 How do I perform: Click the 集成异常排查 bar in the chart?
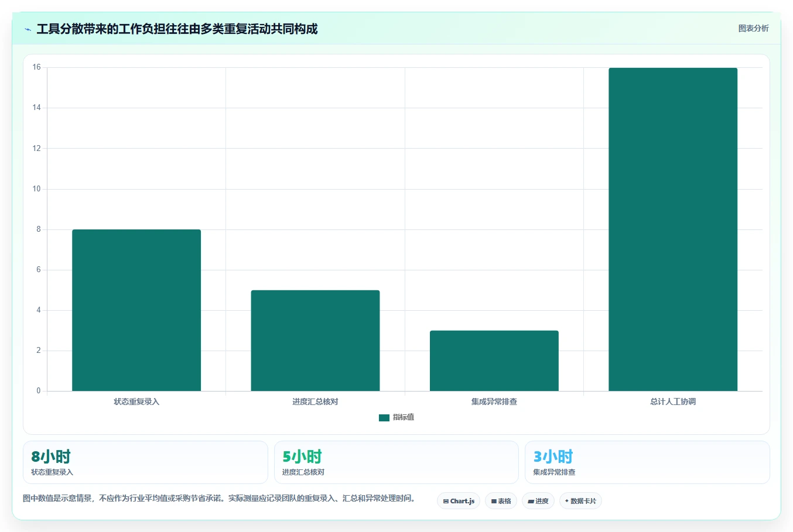pos(494,361)
